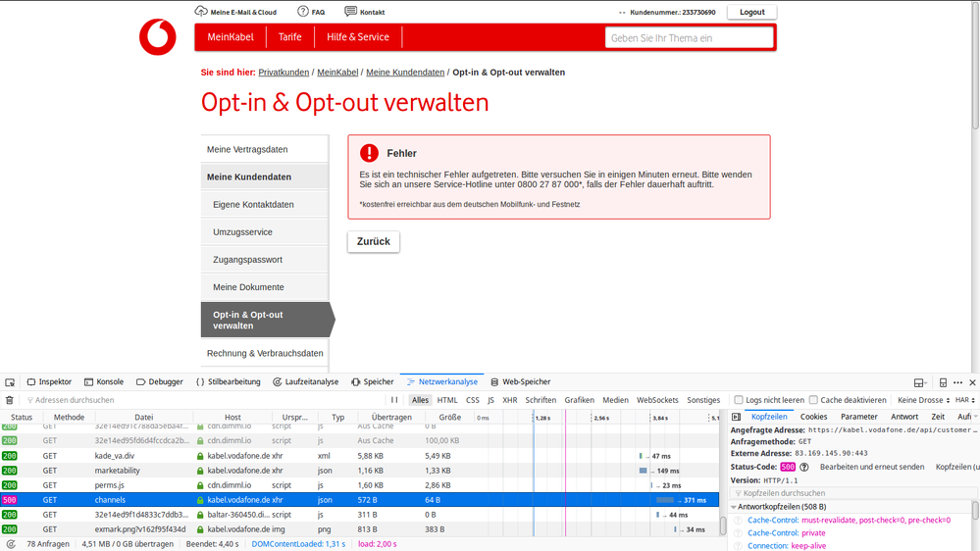The image size is (980, 551).
Task: Select Meine Dokumente in the sidebar
Action: coord(265,286)
